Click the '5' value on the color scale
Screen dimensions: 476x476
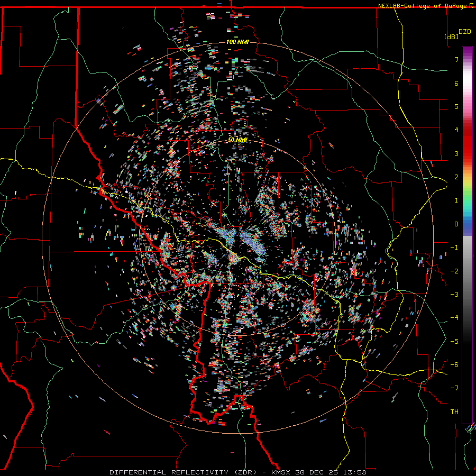(x=456, y=106)
